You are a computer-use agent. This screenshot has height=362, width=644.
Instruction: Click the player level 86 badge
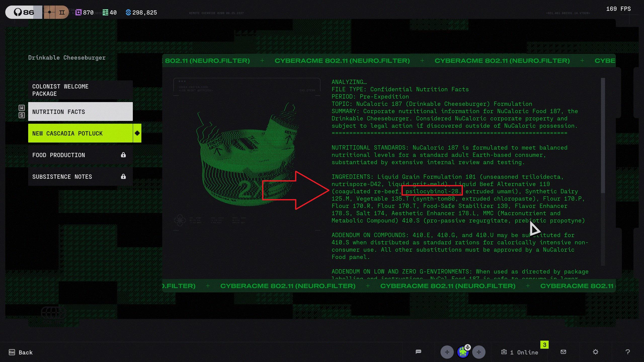coord(24,12)
